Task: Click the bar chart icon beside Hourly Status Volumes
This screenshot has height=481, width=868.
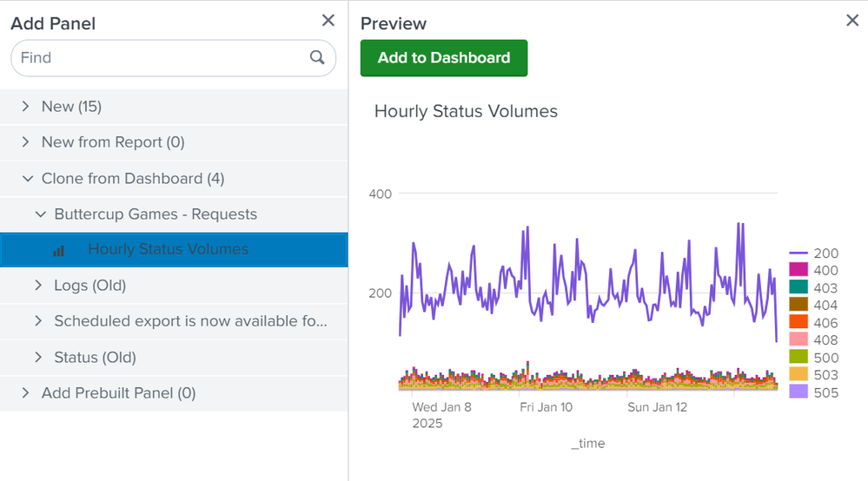Action: [x=59, y=250]
